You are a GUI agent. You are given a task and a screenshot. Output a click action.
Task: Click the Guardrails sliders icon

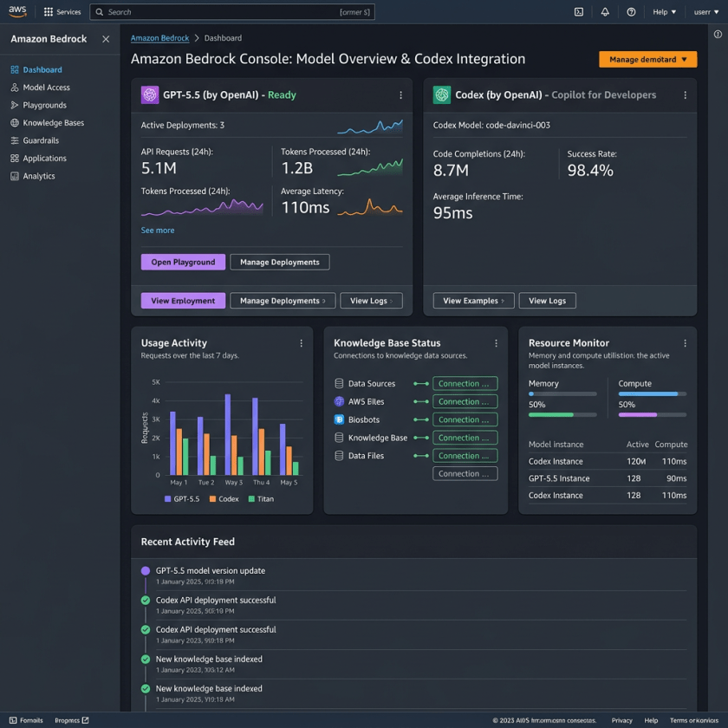15,140
